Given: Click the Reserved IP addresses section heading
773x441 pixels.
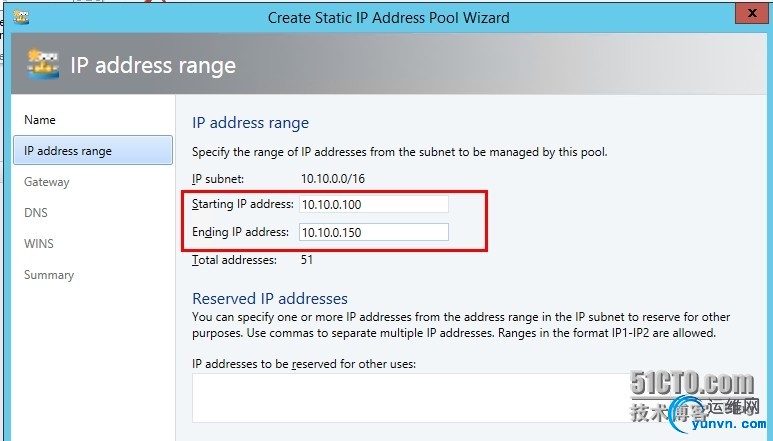Looking at the screenshot, I should [x=270, y=299].
